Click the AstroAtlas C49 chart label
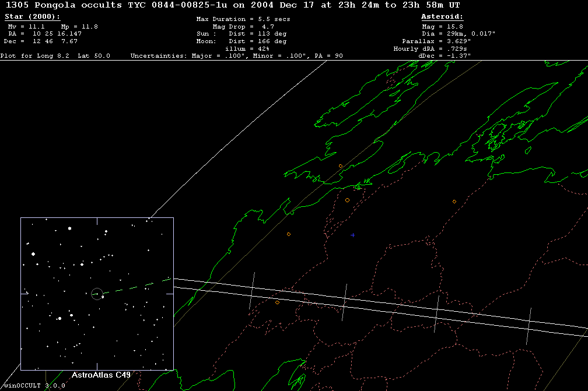Image resolution: width=588 pixels, height=391 pixels. (100, 374)
